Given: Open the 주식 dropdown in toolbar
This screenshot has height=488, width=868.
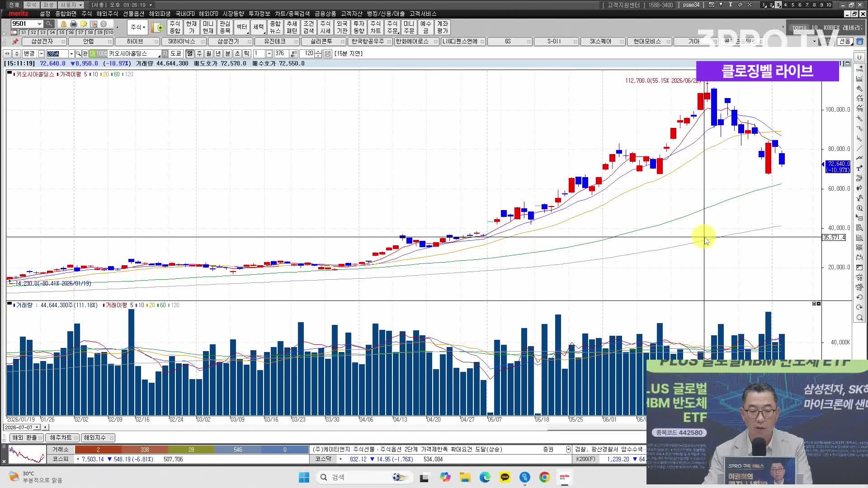Looking at the screenshot, I should point(138,27).
